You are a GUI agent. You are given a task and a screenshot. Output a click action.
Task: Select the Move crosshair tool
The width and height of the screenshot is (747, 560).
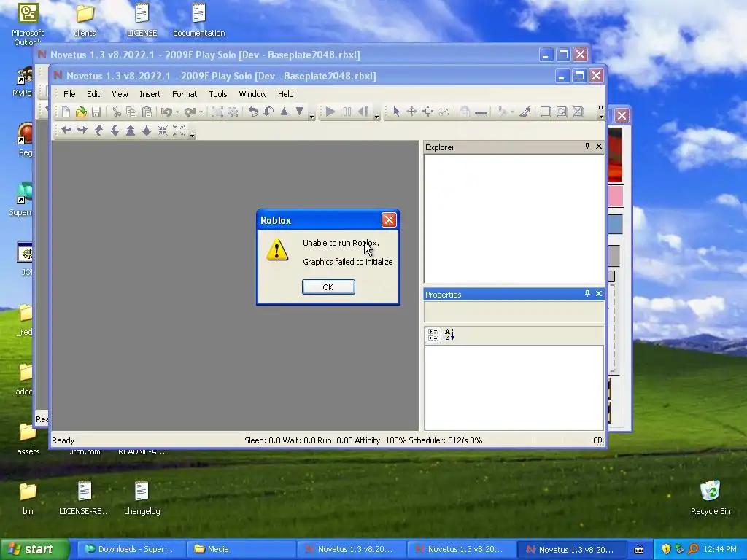[411, 112]
